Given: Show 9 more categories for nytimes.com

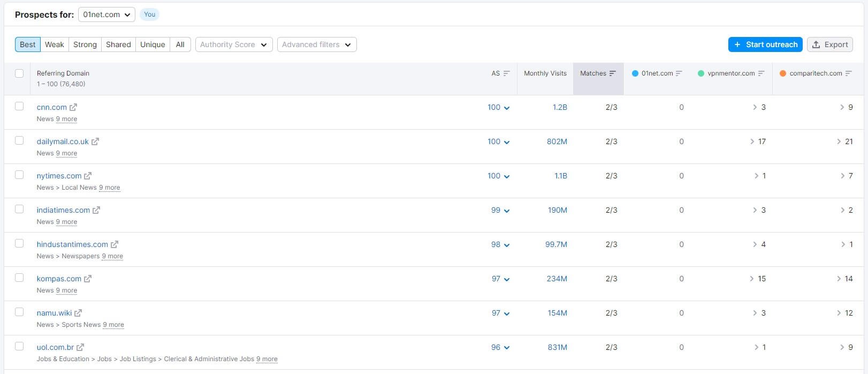Looking at the screenshot, I should click(110, 188).
